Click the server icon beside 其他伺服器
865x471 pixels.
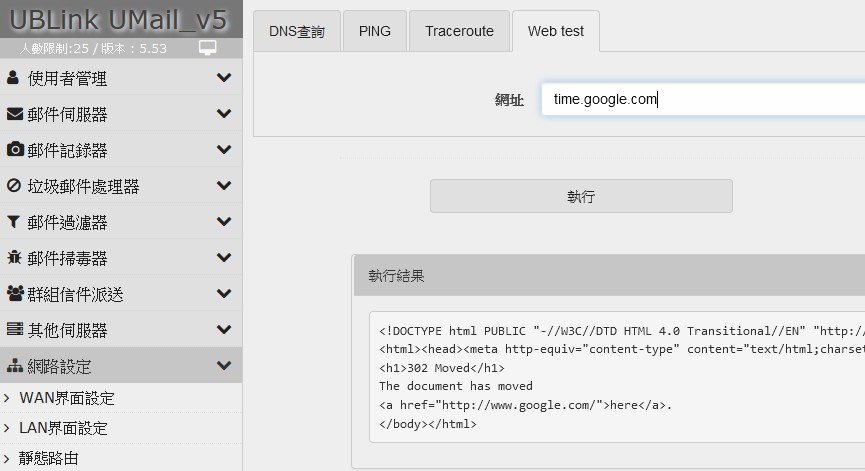coord(15,330)
